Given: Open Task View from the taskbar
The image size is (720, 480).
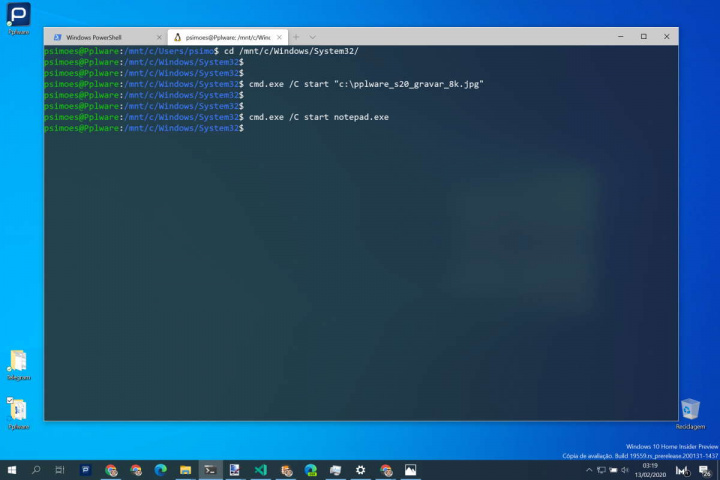Looking at the screenshot, I should pos(61,470).
